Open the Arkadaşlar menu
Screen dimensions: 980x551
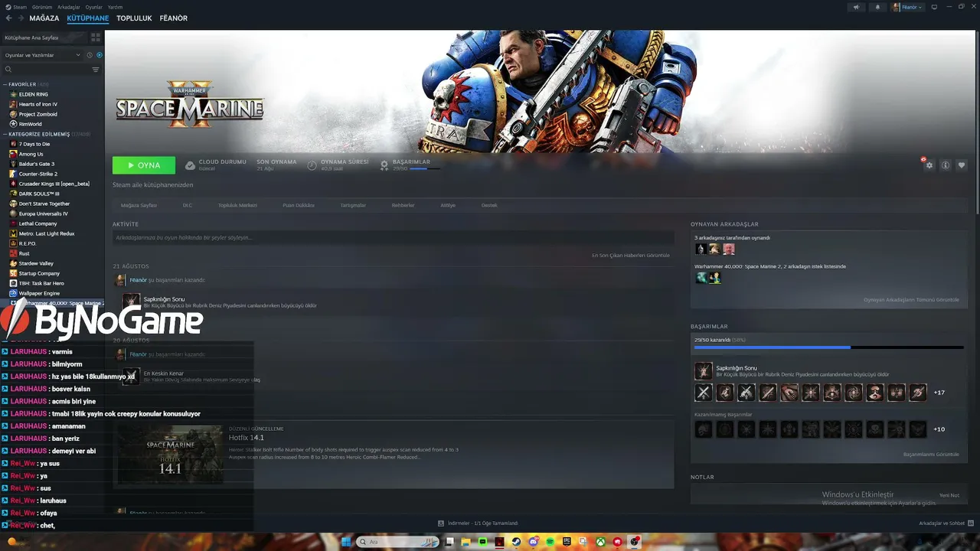[x=69, y=7]
